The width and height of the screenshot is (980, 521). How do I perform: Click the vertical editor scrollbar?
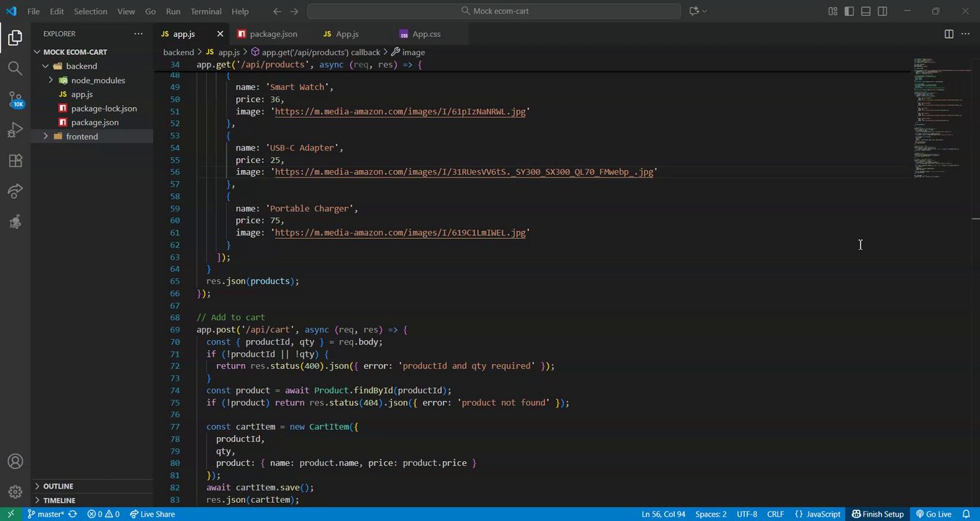pos(976,282)
